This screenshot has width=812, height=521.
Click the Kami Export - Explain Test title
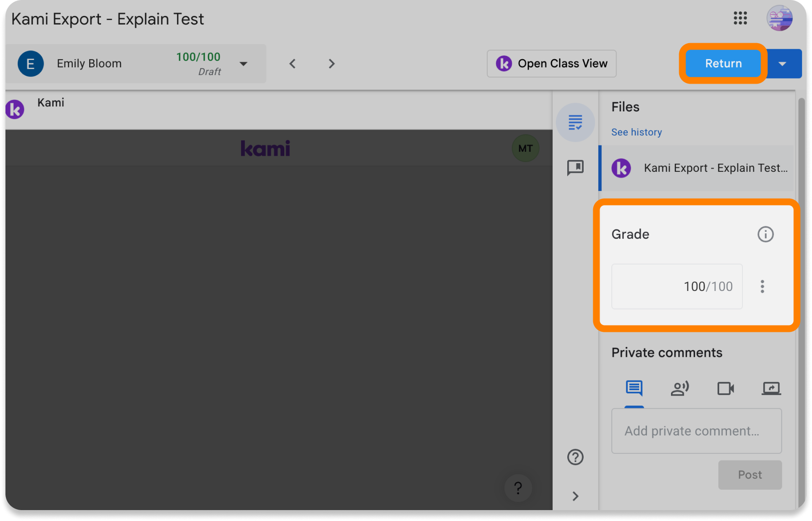[x=107, y=19]
